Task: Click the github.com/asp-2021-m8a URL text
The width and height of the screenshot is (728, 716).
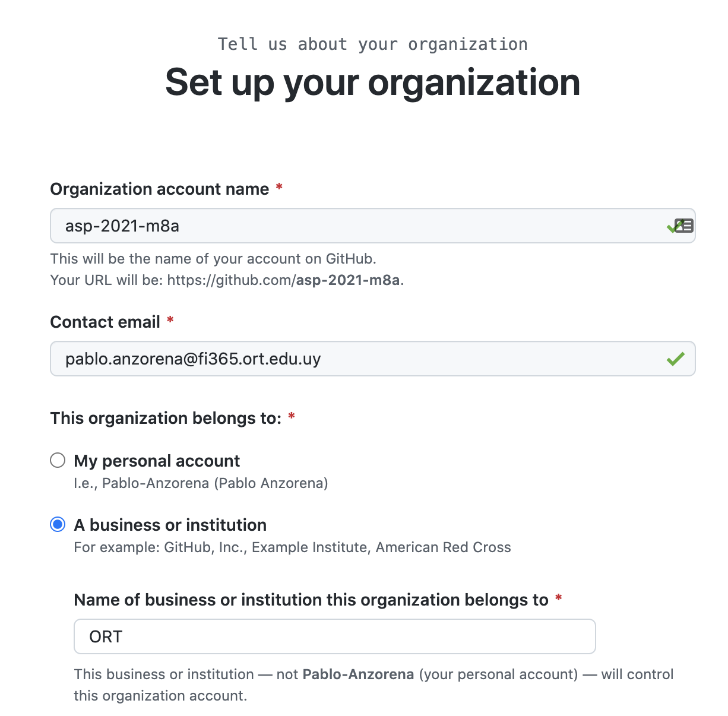Action: (x=283, y=280)
